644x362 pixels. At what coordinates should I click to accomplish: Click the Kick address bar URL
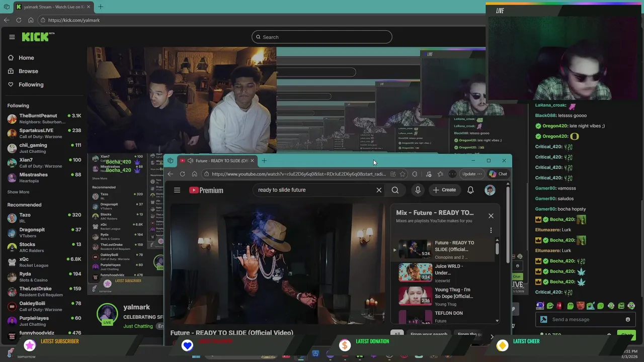pos(74,20)
